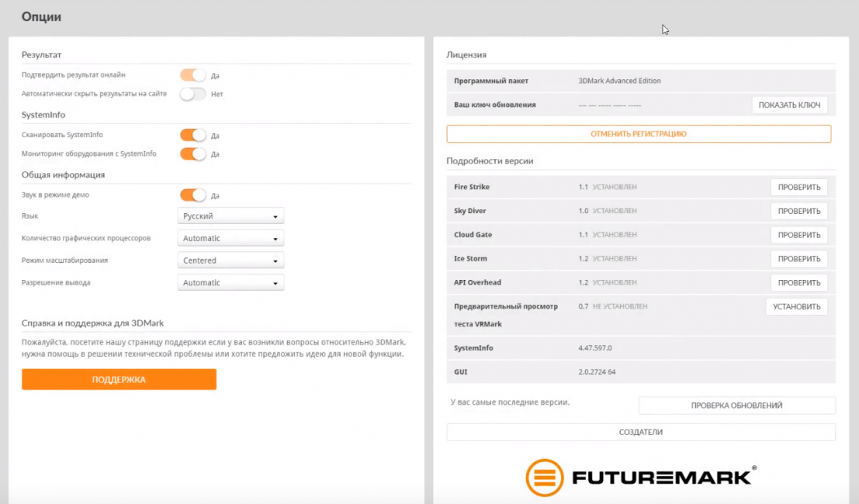Image resolution: width=859 pixels, height=504 pixels.
Task: Click the 'Cloud Gate' row label
Action: pyautogui.click(x=473, y=235)
